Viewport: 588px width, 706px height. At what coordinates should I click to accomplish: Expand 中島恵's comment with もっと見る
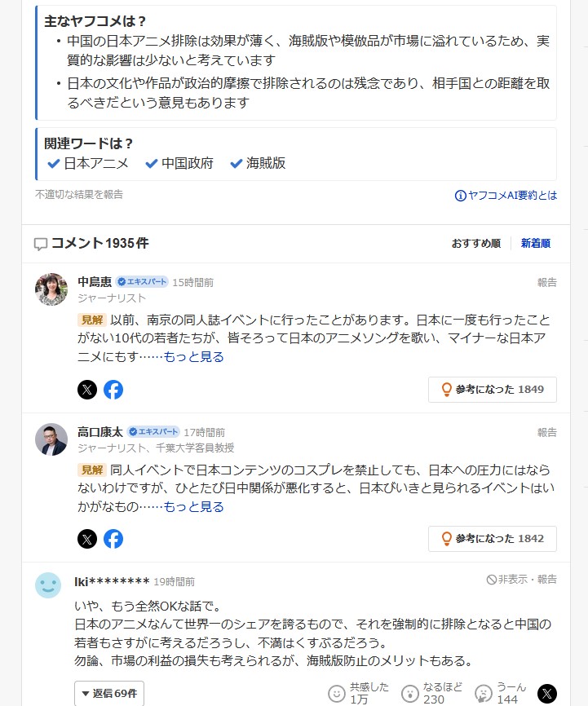coord(194,357)
